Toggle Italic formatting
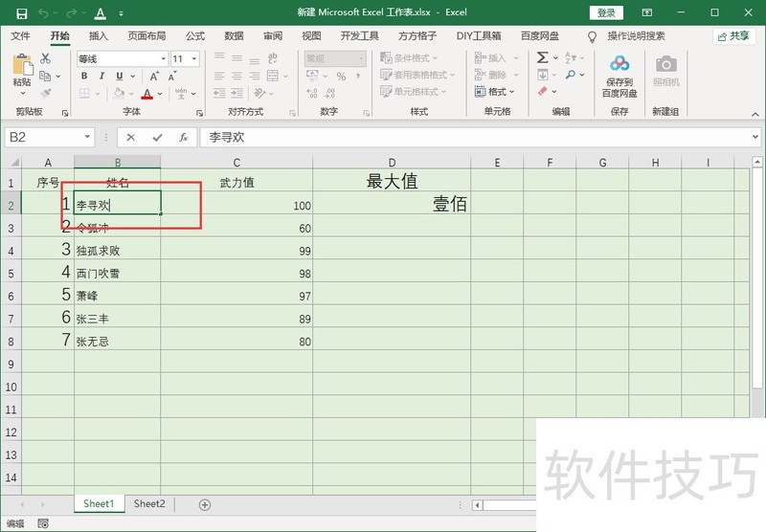Image resolution: width=766 pixels, height=532 pixels. tap(101, 77)
